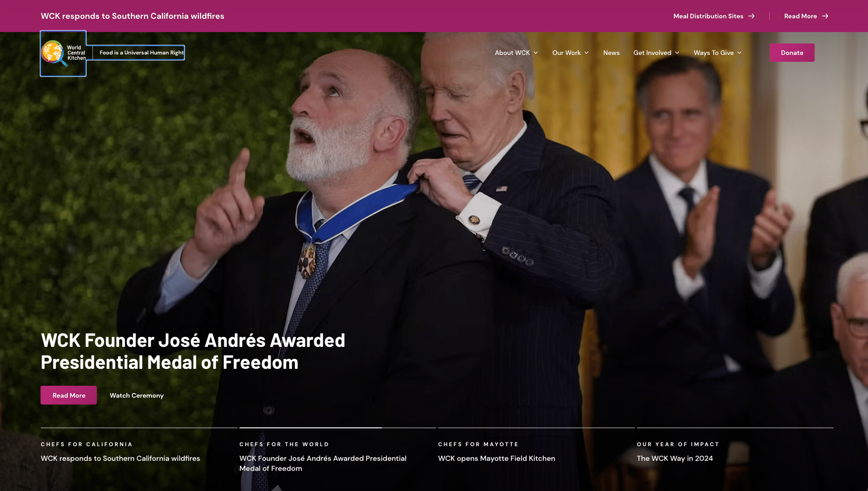The image size is (868, 491).
Task: Click the Donate button
Action: (792, 53)
